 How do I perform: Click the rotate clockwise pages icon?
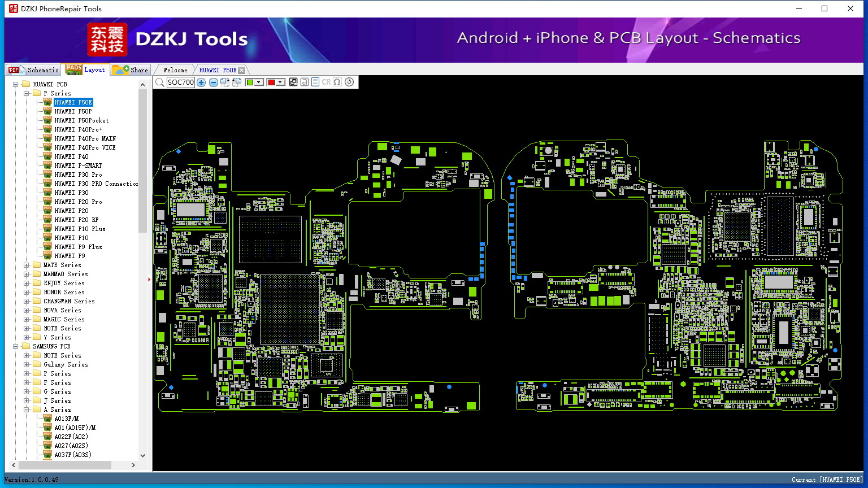(x=225, y=82)
